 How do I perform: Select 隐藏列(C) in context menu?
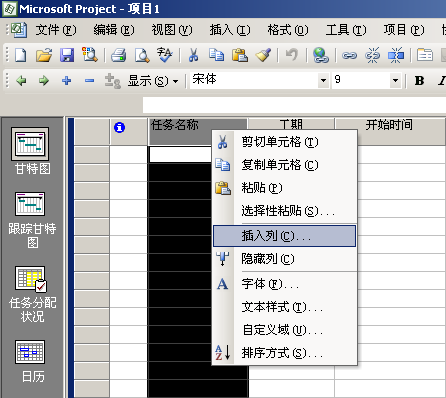[285, 259]
